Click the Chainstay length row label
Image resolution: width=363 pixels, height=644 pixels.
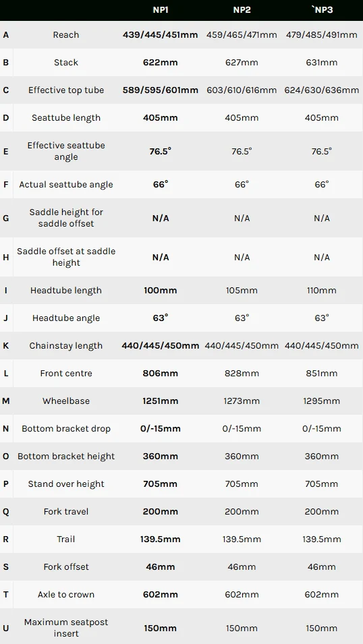65,346
